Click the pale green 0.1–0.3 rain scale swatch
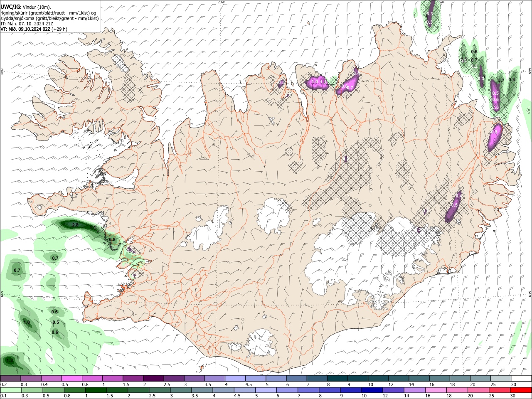This screenshot has height=399, width=532. click(11, 390)
